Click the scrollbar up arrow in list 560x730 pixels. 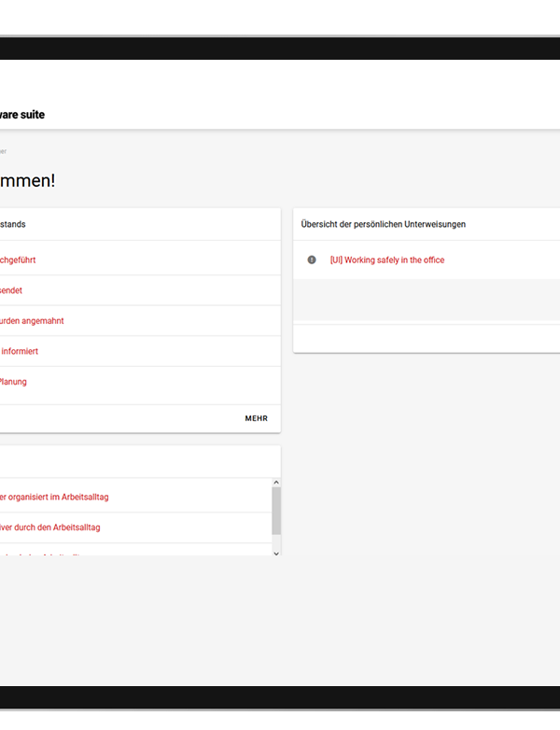click(275, 483)
